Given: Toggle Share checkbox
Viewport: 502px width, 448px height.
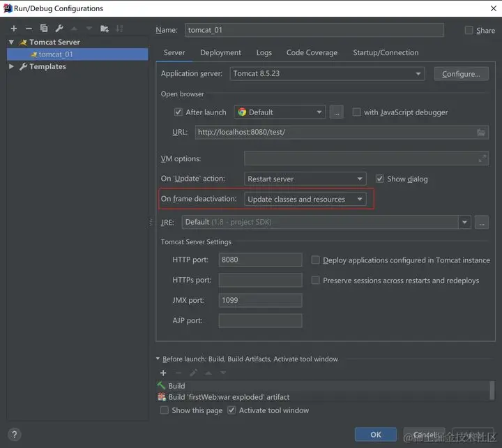Looking at the screenshot, I should point(469,30).
